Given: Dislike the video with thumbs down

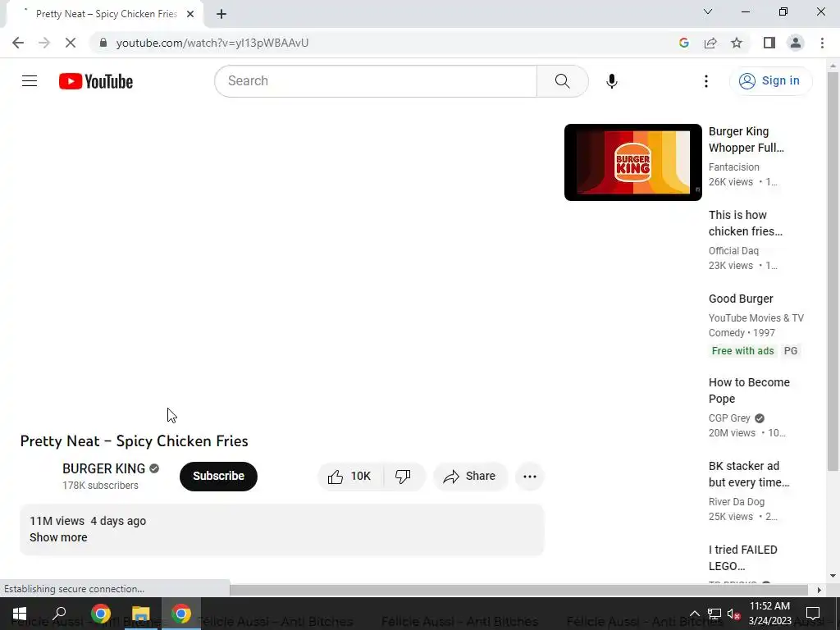Looking at the screenshot, I should (403, 477).
